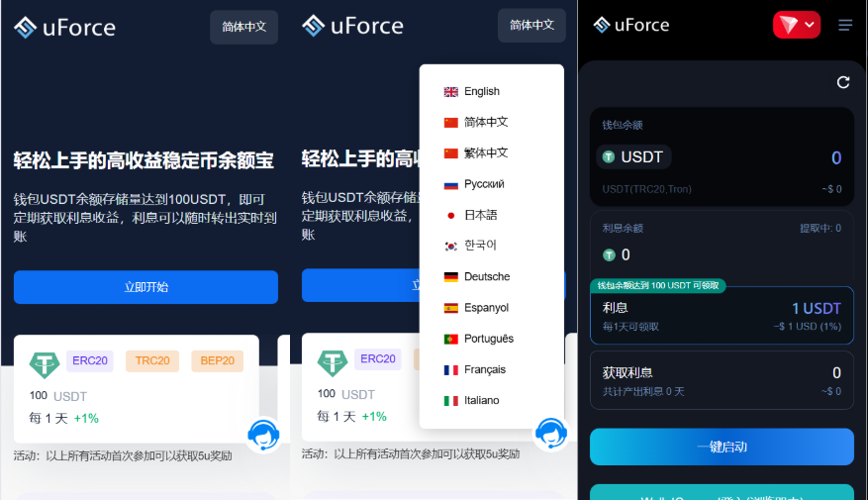Click the USDT(TRC20,Tron) label

646,189
